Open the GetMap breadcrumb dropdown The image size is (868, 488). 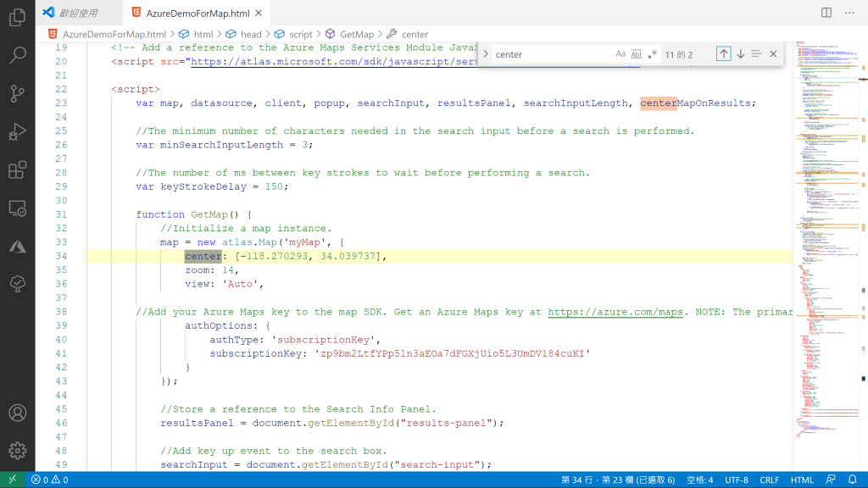pos(357,34)
